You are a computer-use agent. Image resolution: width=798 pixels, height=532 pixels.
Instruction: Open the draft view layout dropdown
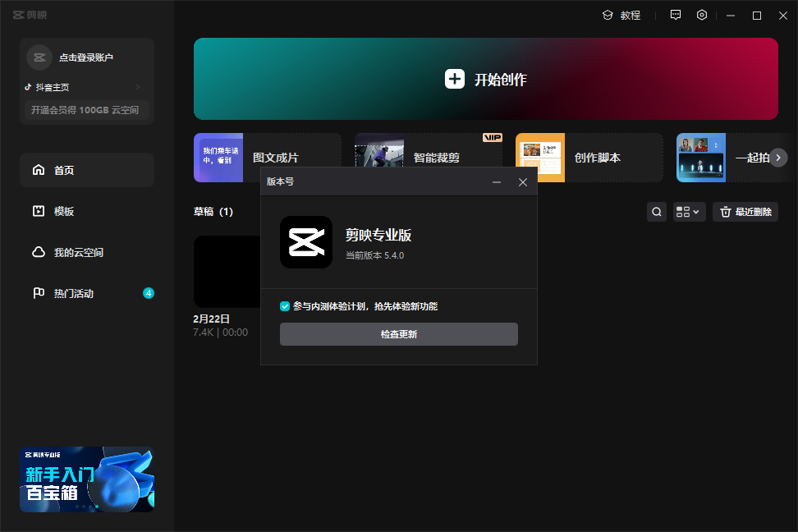pos(689,212)
